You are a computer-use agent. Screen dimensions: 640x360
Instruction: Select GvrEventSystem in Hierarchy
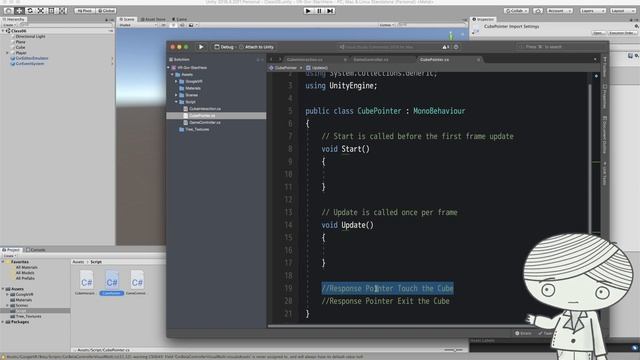pos(29,64)
